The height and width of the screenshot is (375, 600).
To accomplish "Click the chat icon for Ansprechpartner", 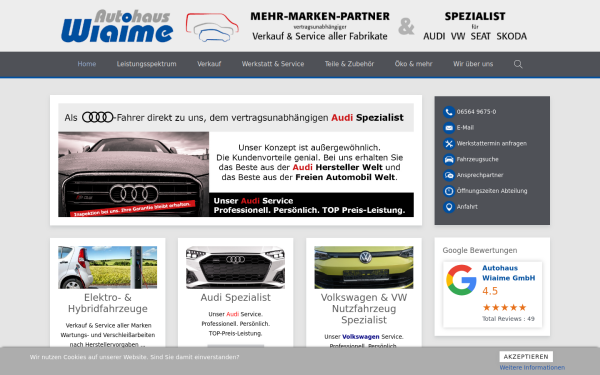I will [x=448, y=175].
